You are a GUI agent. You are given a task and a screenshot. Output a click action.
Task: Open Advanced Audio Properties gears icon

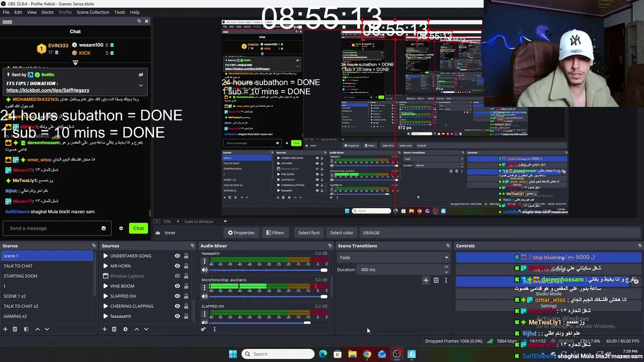203,329
